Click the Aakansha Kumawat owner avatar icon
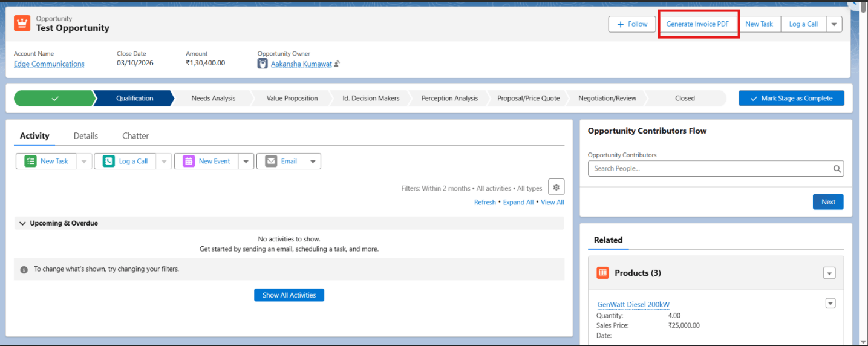The width and height of the screenshot is (868, 346). coord(263,64)
